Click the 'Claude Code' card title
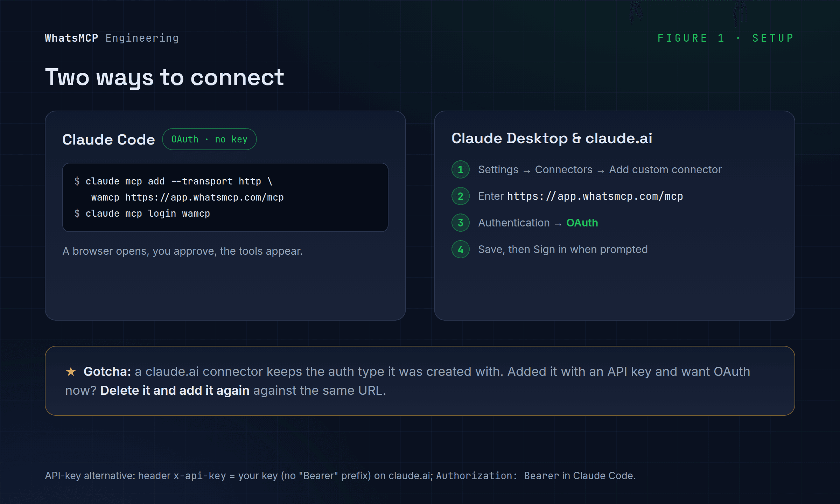 tap(108, 139)
